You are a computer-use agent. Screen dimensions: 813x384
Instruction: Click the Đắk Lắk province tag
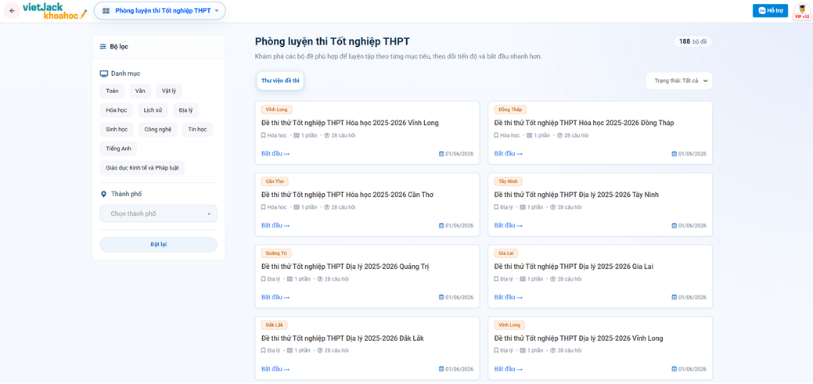(x=274, y=325)
